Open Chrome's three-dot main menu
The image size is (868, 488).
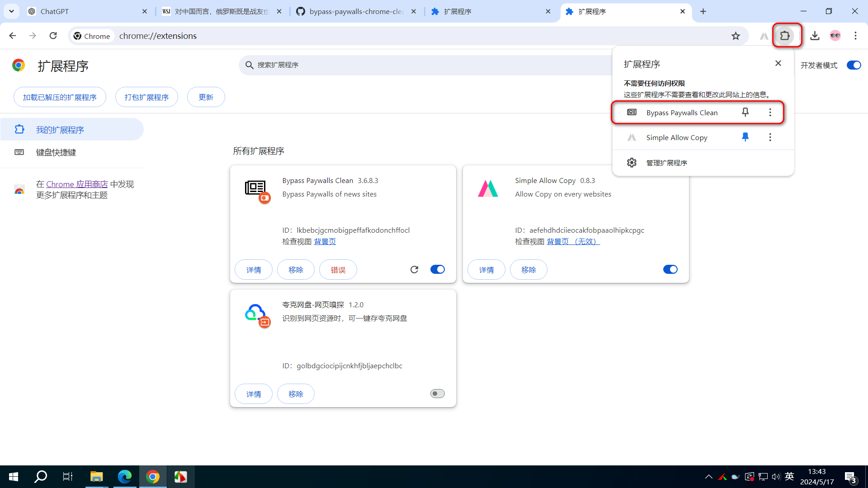(x=855, y=36)
